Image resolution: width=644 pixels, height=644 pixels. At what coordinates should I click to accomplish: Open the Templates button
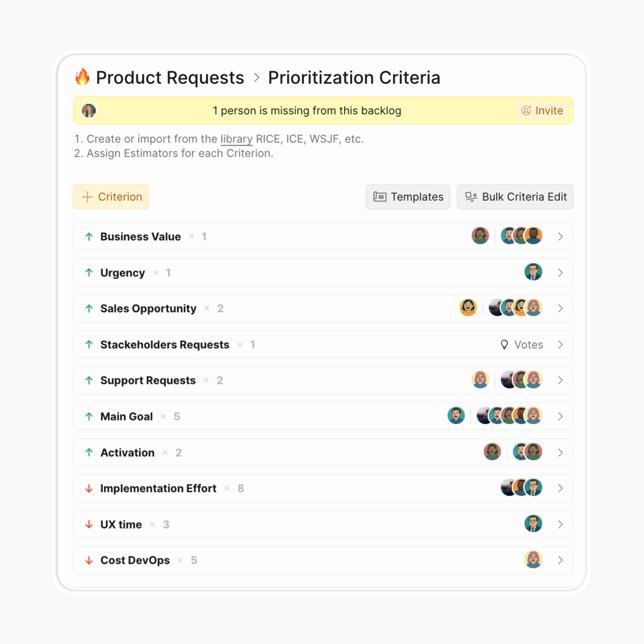[x=408, y=197]
